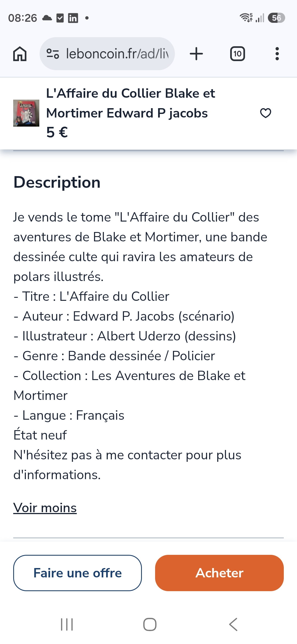Tap the browser home icon
This screenshot has width=297, height=644.
pos(20,54)
